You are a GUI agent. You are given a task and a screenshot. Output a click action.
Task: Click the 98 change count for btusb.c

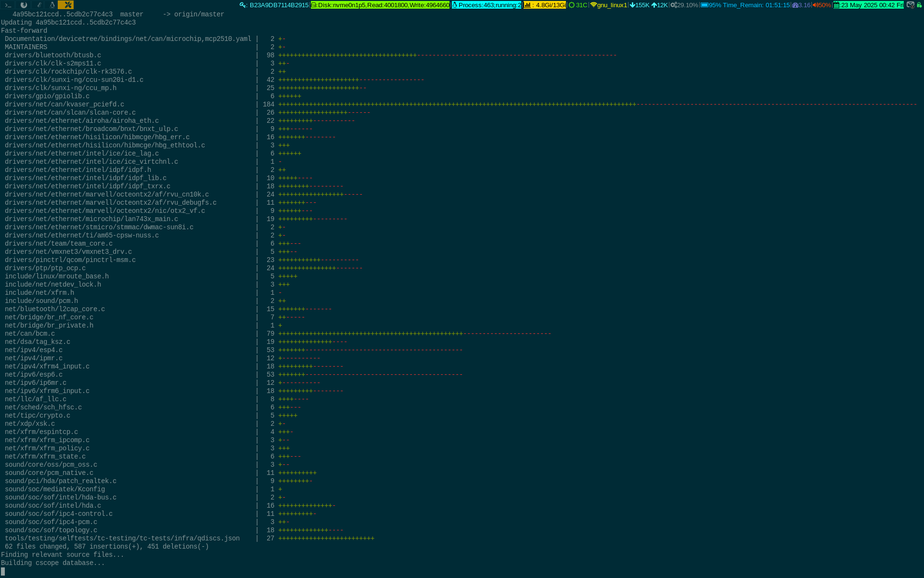[x=270, y=55]
